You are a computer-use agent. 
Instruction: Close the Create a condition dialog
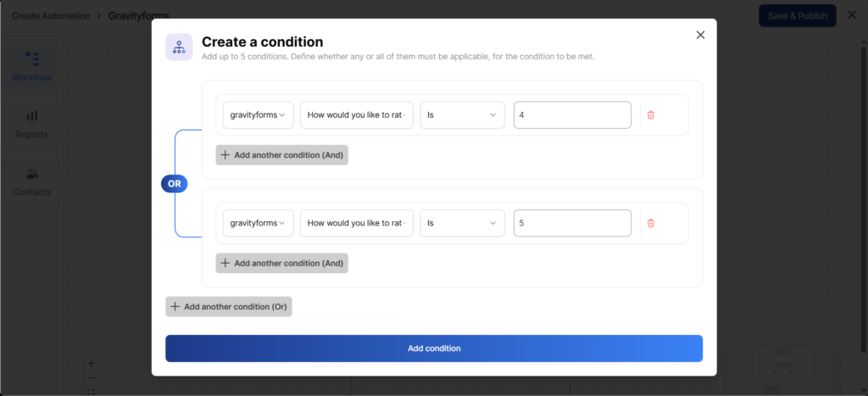[x=700, y=35]
